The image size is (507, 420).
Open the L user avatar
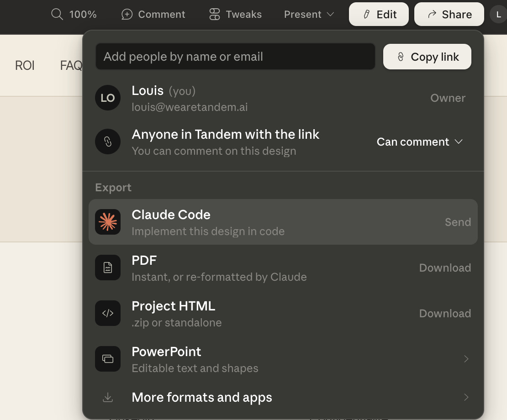coord(498,15)
